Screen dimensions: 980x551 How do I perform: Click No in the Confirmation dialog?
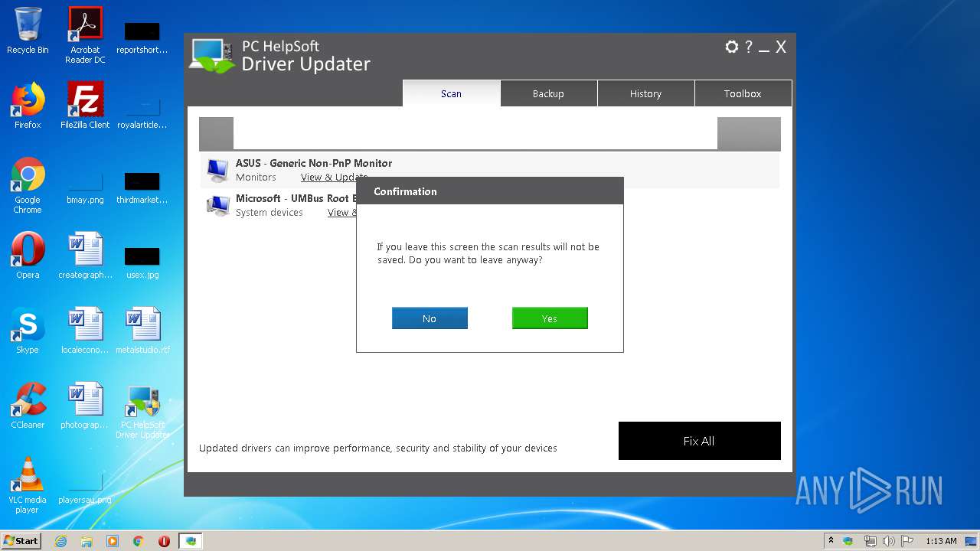[430, 318]
